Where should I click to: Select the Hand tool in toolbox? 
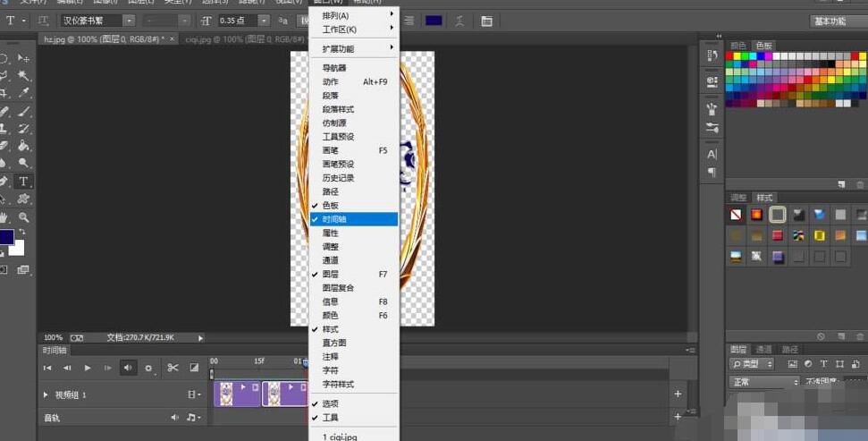tap(4, 217)
